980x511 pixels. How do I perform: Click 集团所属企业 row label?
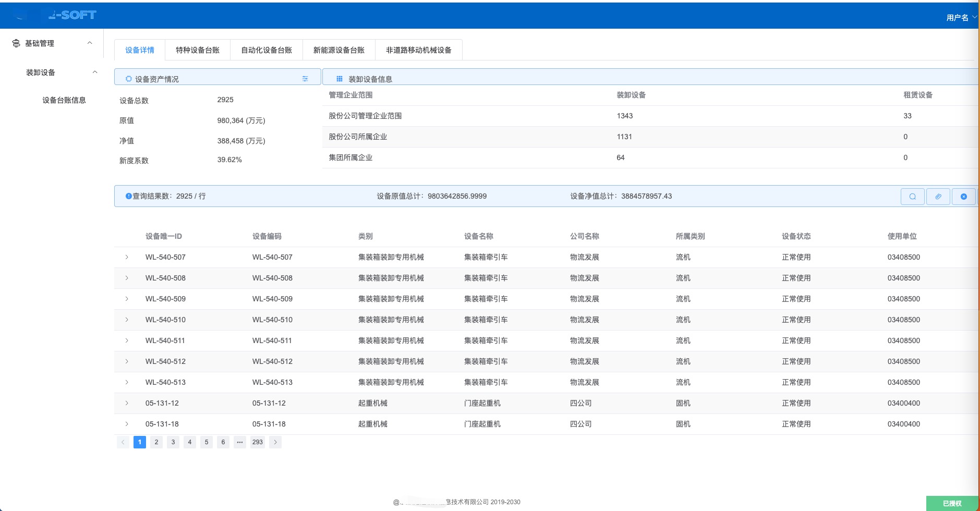click(350, 157)
